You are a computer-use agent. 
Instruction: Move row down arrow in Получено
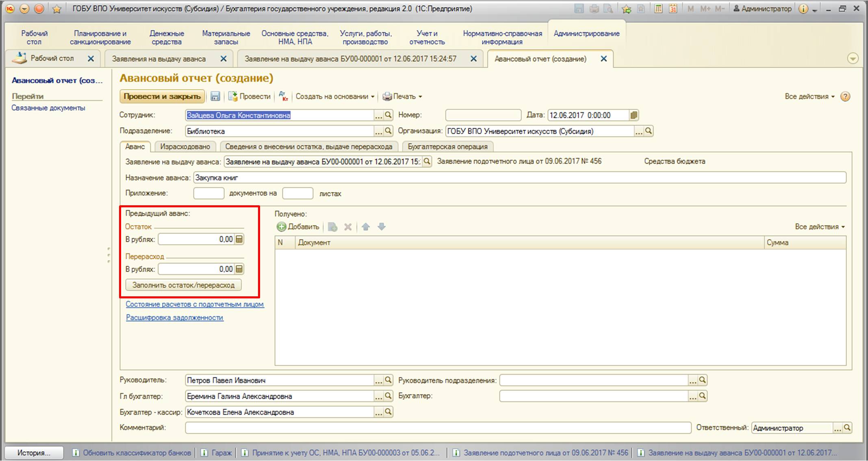(381, 227)
